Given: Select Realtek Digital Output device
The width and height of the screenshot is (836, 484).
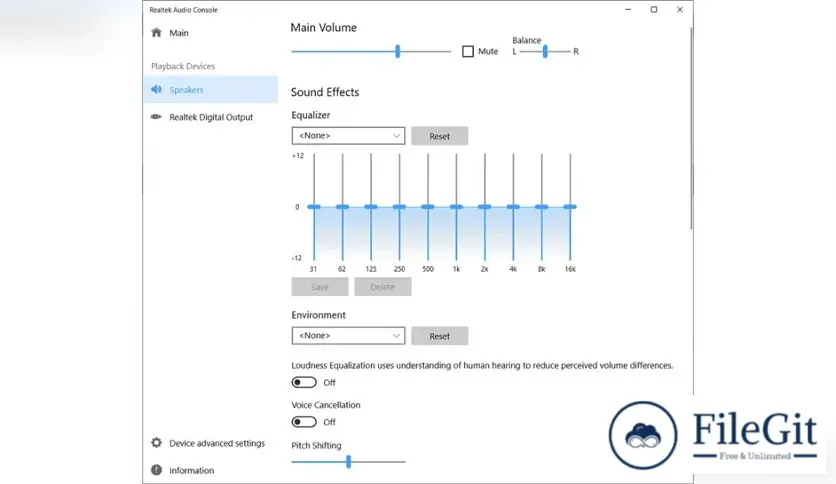Looking at the screenshot, I should tap(211, 117).
